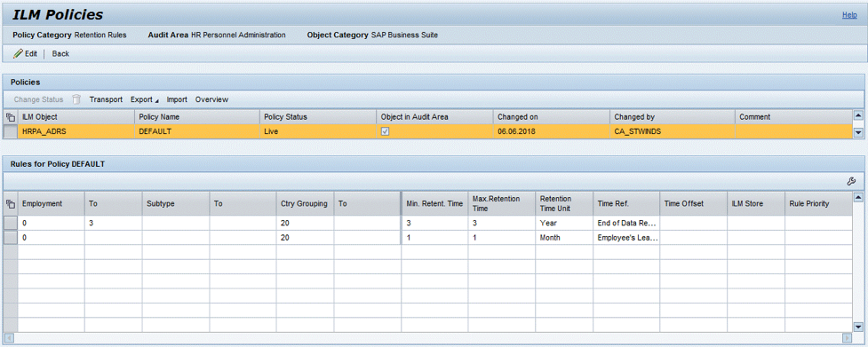The image size is (868, 347).
Task: Click the Comment column header
Action: pos(793,117)
